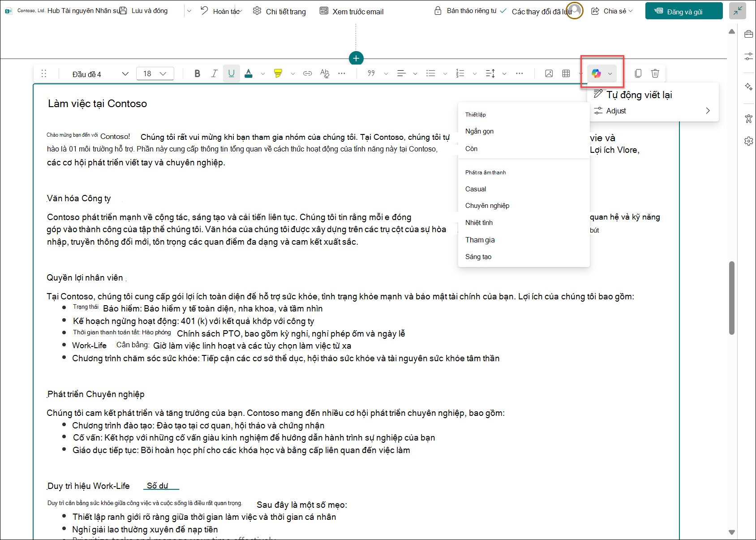Click Bản thảo riêng tư
This screenshot has width=756, height=540.
click(466, 11)
